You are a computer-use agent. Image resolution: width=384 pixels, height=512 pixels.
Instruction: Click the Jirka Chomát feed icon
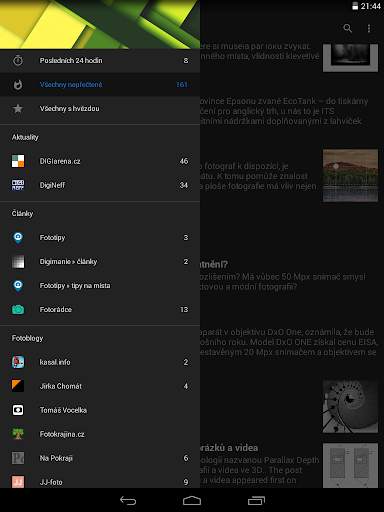tap(18, 386)
